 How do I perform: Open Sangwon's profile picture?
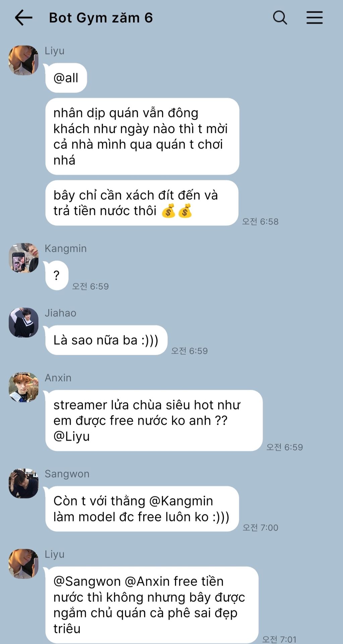click(23, 483)
